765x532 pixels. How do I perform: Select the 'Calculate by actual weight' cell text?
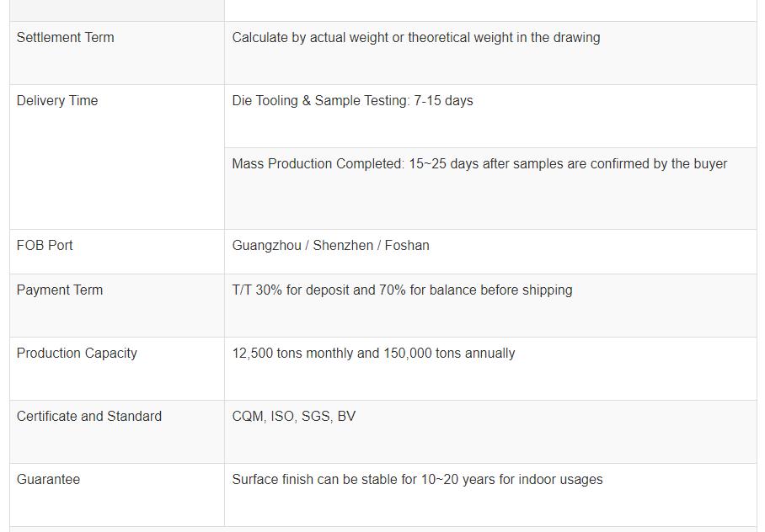click(x=415, y=38)
